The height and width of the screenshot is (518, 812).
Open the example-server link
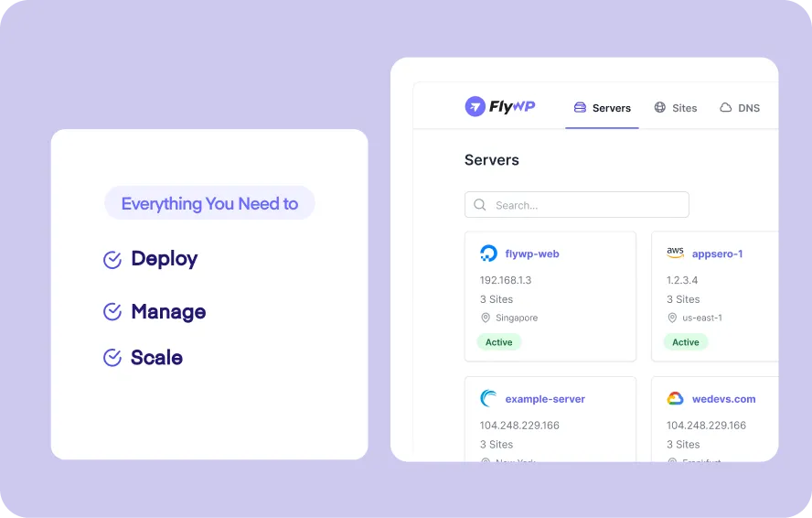click(x=545, y=399)
